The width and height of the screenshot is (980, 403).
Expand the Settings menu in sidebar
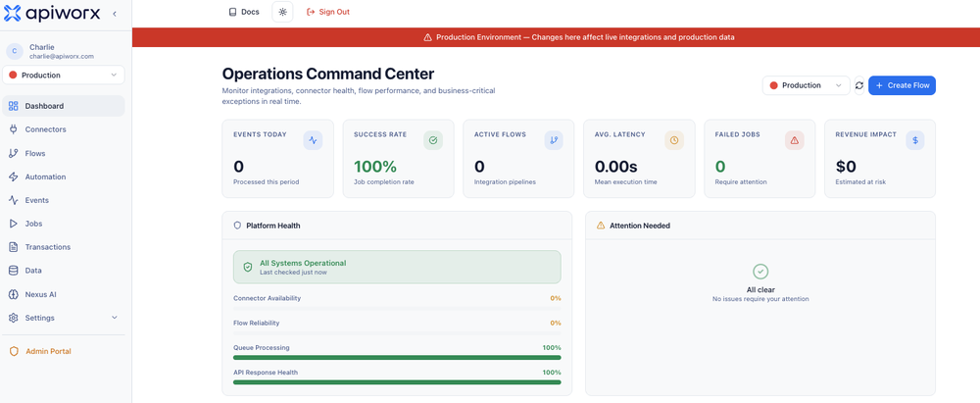[63, 318]
